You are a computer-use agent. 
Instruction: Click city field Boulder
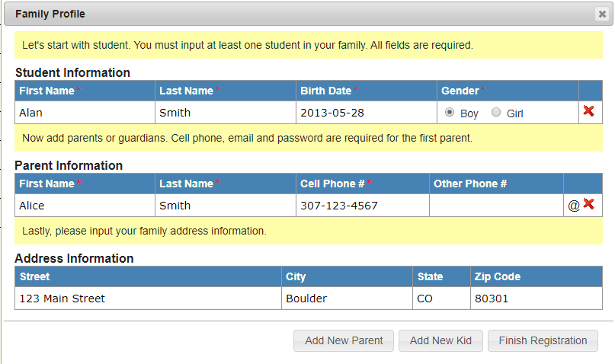[347, 299]
